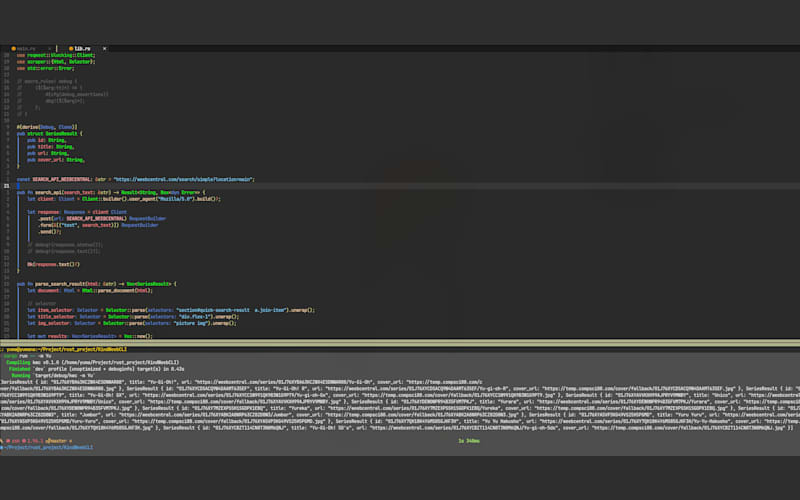Click the horizontal divider above the terminal

pos(400,343)
